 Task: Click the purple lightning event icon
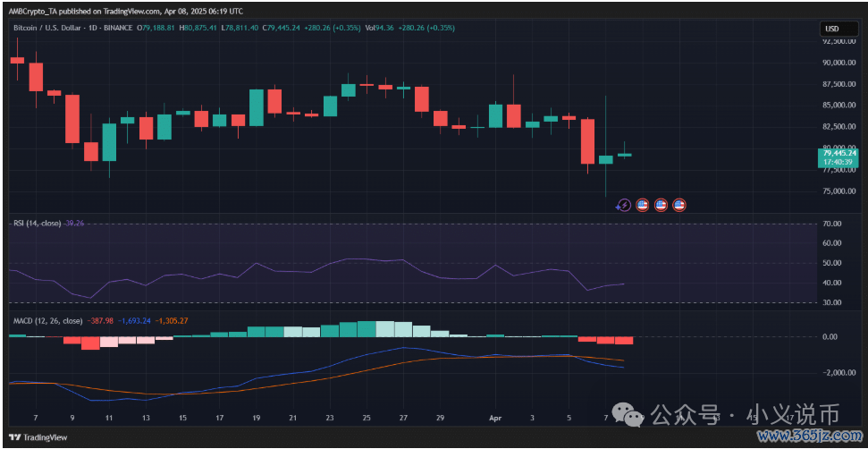pos(624,205)
